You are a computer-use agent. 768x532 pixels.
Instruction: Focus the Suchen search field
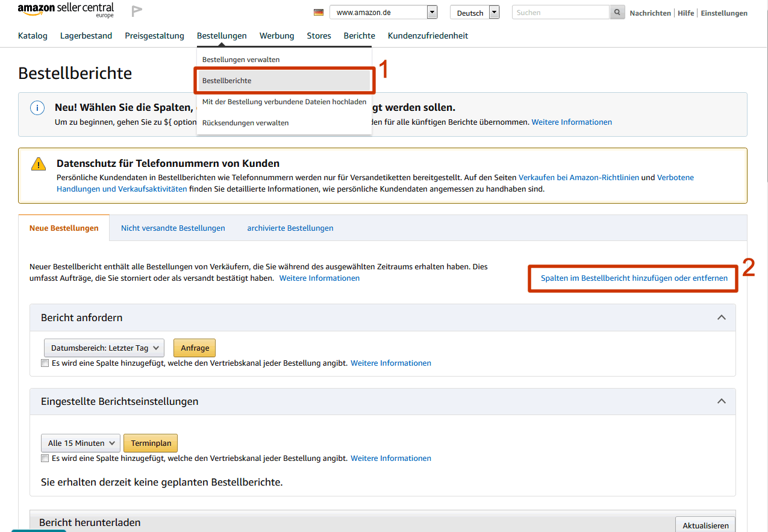561,12
